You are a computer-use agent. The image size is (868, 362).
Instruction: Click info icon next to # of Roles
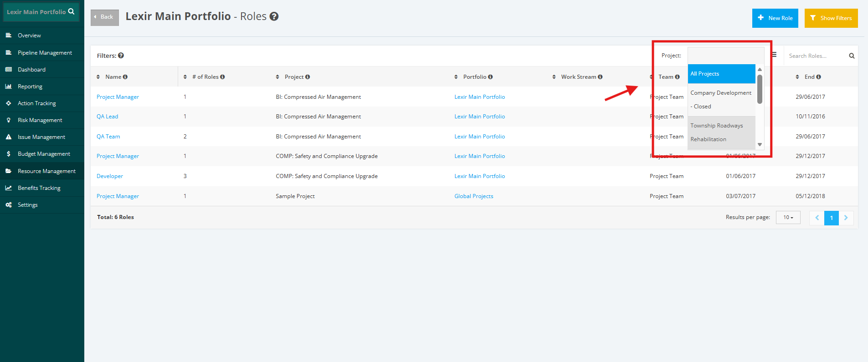point(222,77)
